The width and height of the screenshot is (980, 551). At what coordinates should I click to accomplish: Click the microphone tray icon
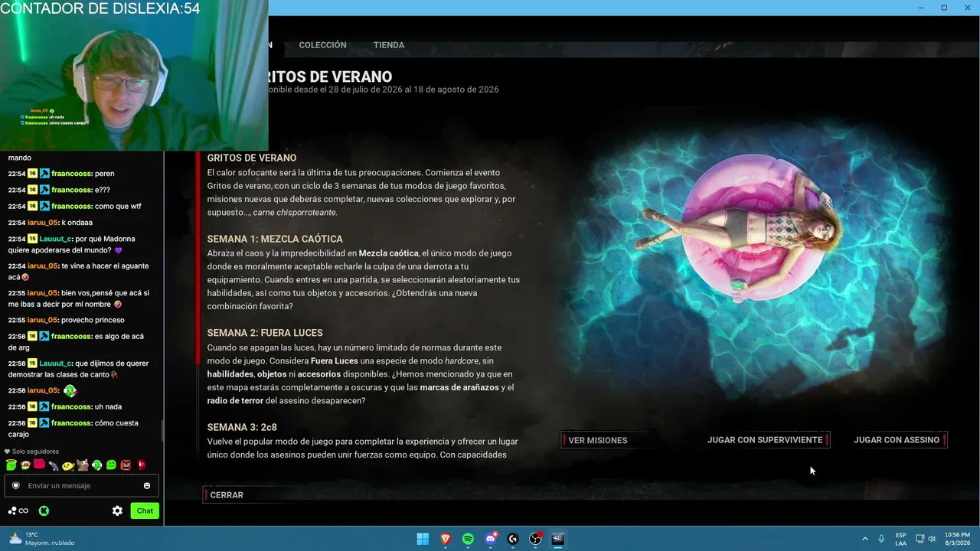pos(882,539)
